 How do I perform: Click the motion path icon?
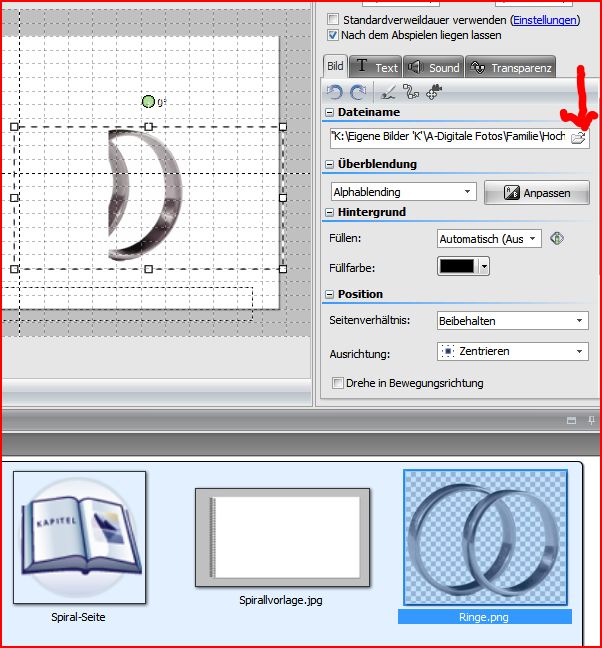[410, 92]
